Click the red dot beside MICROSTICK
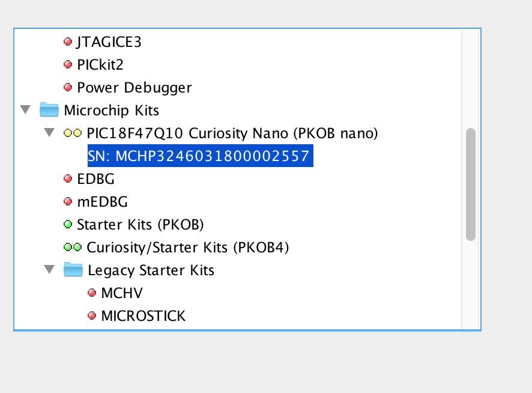The image size is (532, 393). coord(92,316)
